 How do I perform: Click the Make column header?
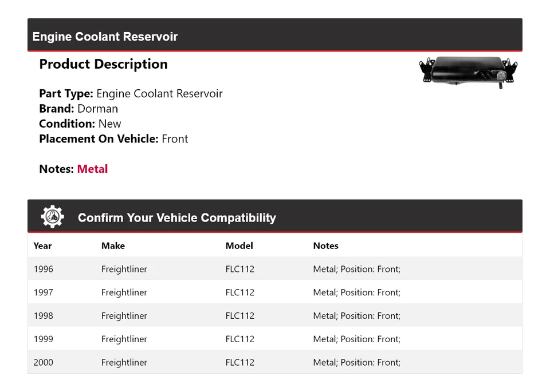pyautogui.click(x=113, y=246)
